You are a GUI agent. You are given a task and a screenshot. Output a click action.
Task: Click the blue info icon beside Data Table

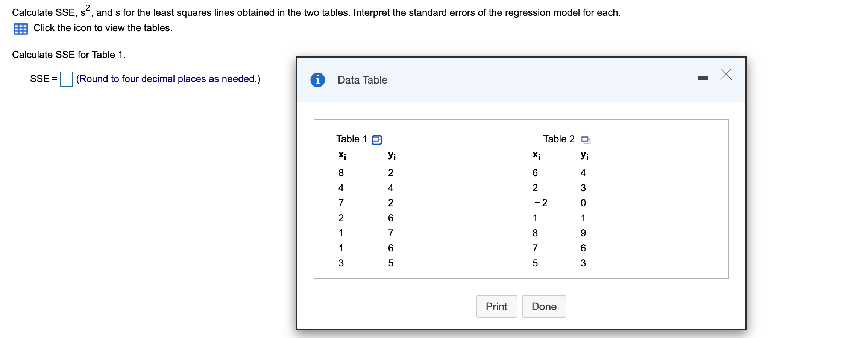(317, 80)
